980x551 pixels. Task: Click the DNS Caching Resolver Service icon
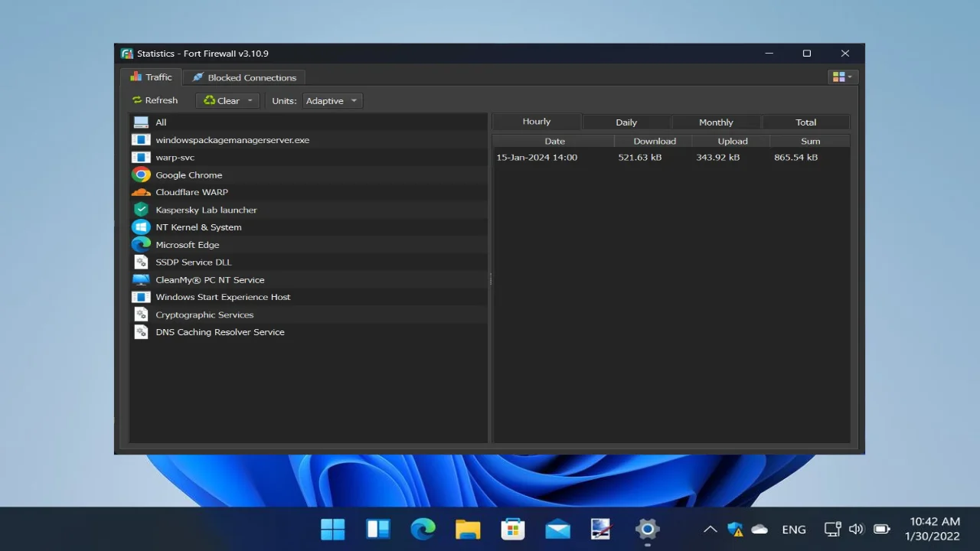pyautogui.click(x=141, y=332)
